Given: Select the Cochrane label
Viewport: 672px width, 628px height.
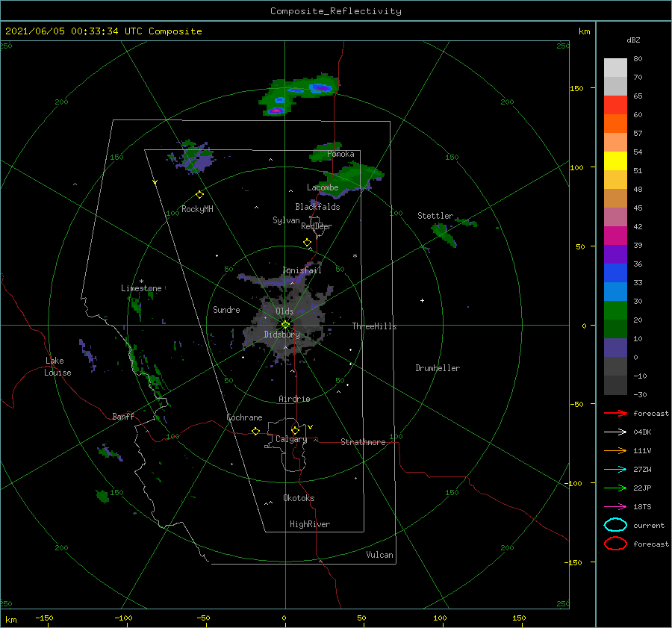Looking at the screenshot, I should click(244, 417).
